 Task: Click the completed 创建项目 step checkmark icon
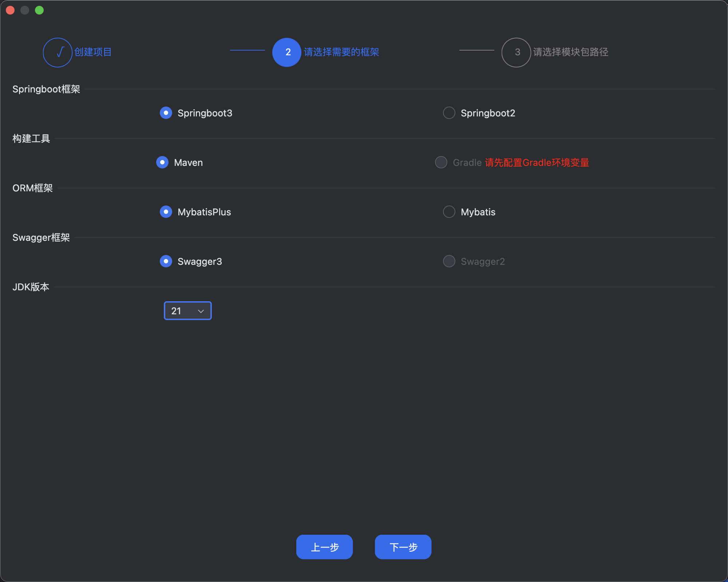click(x=58, y=52)
